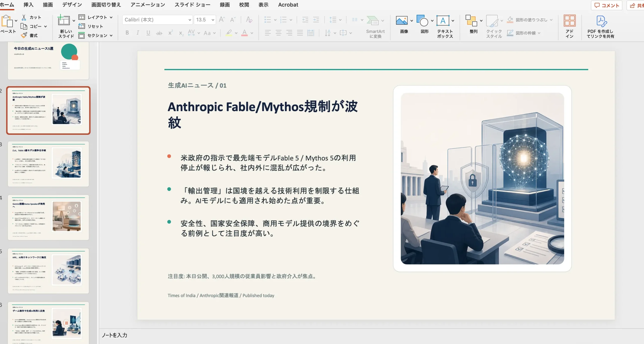The image size is (644, 344).
Task: Open 画面切り替え transitions tab
Action: click(x=106, y=5)
